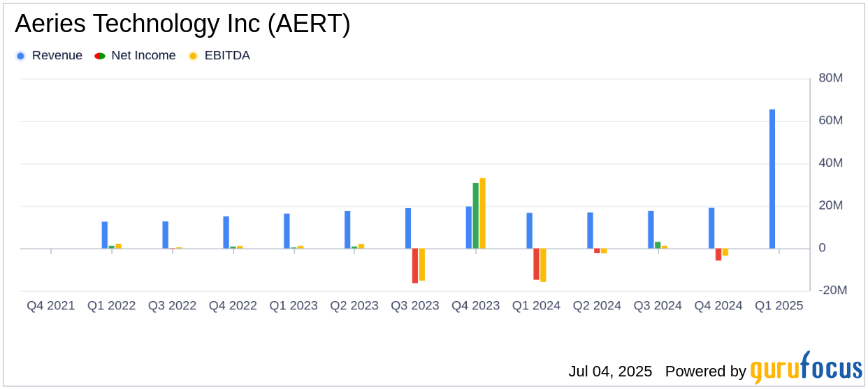Click the 40M y-axis value
The height and width of the screenshot is (389, 868).
(831, 163)
